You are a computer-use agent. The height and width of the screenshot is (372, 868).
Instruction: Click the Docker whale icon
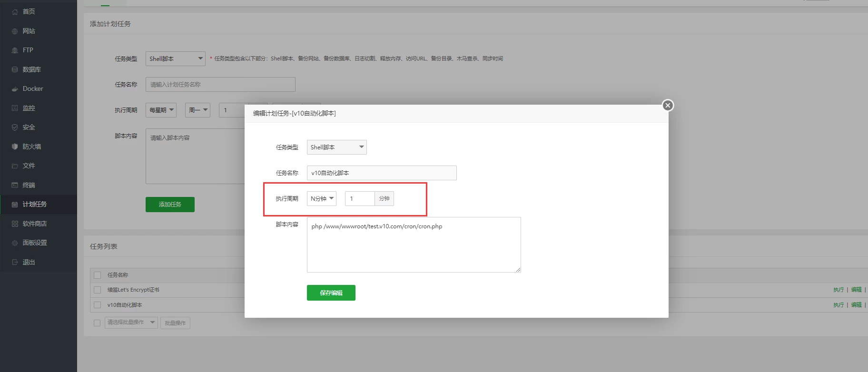[15, 89]
